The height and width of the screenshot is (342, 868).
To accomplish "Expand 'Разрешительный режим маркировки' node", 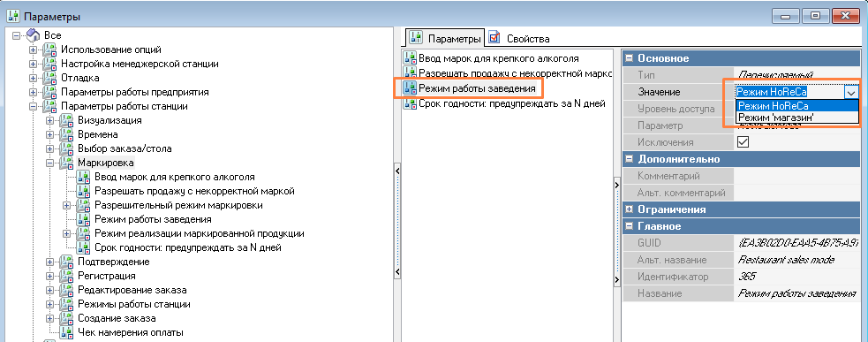I will tap(67, 205).
